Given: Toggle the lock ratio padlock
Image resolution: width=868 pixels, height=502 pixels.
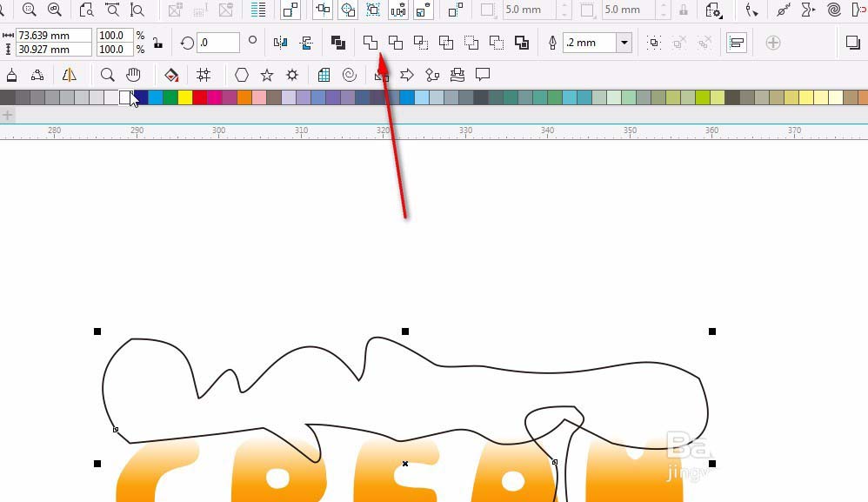Looking at the screenshot, I should point(157,43).
